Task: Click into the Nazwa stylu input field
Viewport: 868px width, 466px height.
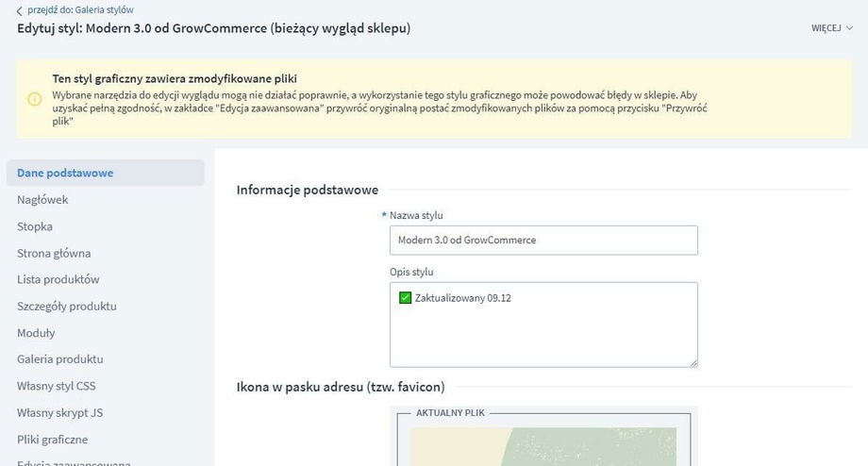Action: [x=543, y=241]
